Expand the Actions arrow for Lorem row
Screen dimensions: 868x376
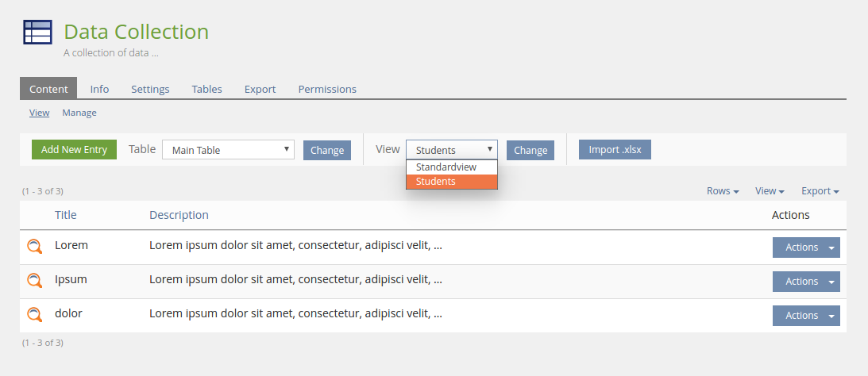click(831, 247)
